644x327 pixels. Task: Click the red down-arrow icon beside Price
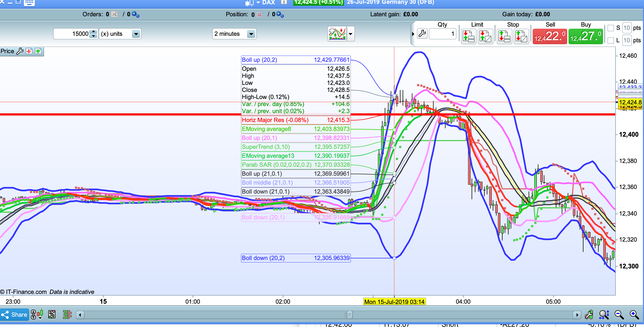coord(29,51)
